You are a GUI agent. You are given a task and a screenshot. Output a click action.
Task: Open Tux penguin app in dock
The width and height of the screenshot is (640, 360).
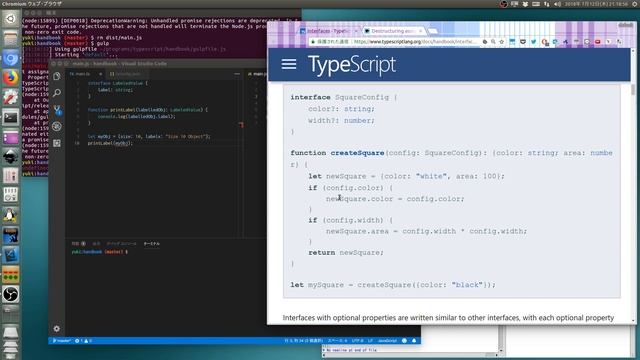[11, 215]
